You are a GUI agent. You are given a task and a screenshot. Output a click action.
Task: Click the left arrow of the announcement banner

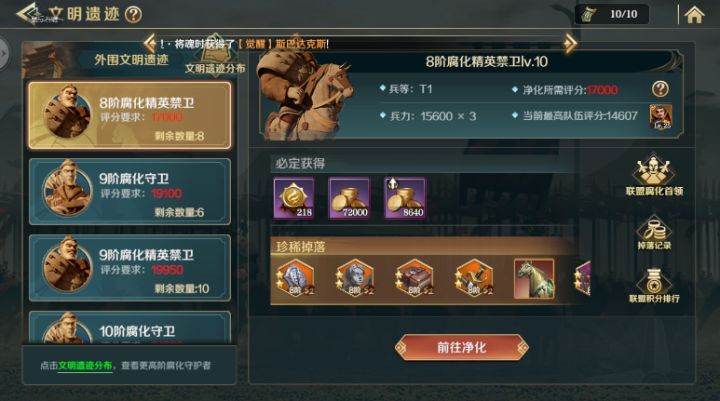pyautogui.click(x=150, y=44)
